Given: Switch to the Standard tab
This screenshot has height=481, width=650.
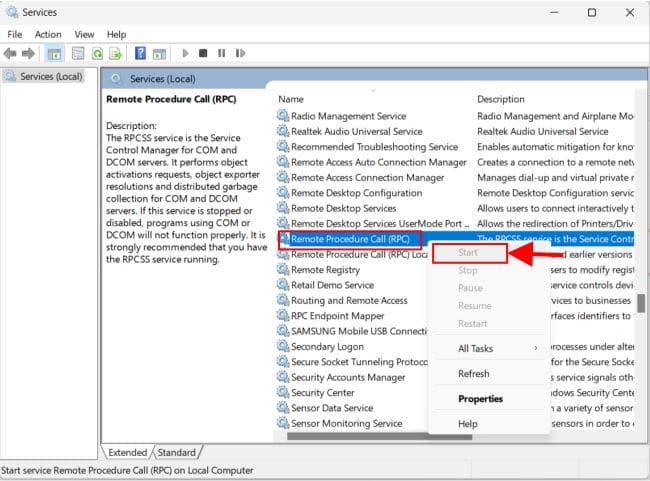Looking at the screenshot, I should tap(176, 452).
